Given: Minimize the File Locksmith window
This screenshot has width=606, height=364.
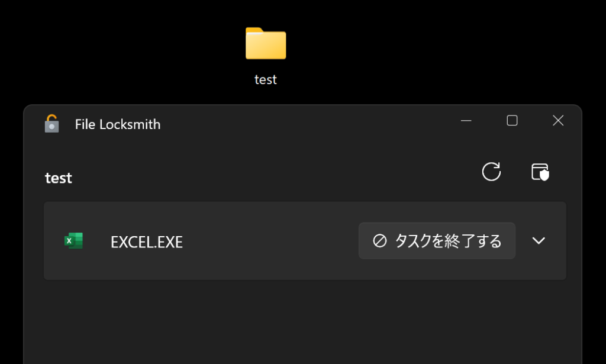Looking at the screenshot, I should click(466, 121).
